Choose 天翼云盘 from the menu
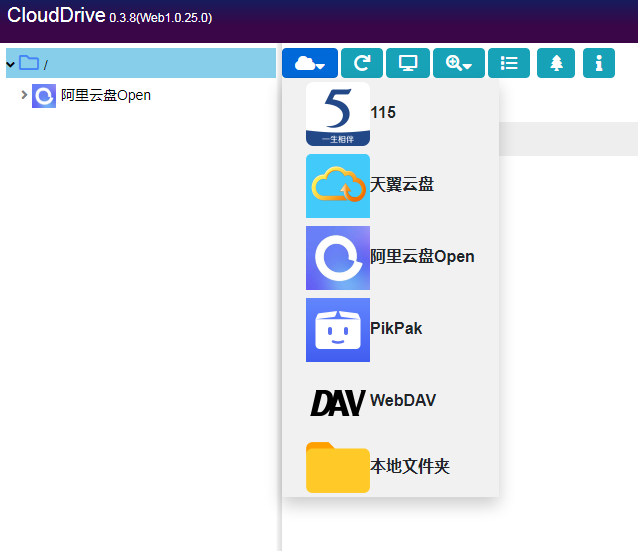This screenshot has height=551, width=638. 402,184
